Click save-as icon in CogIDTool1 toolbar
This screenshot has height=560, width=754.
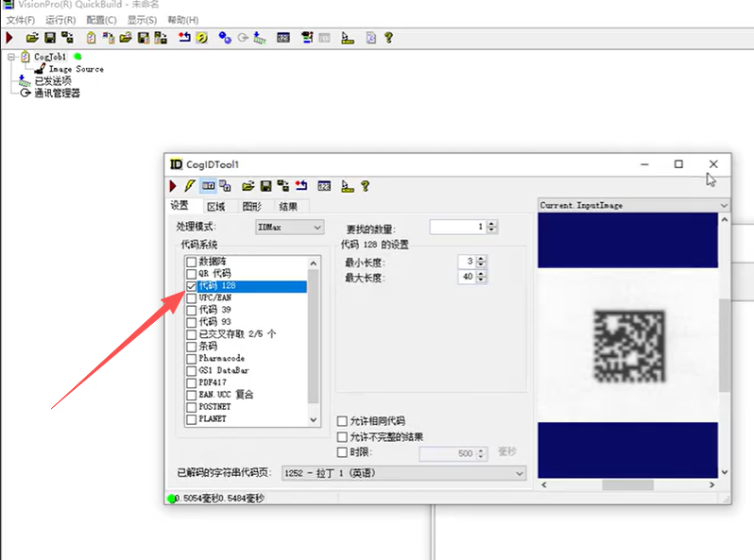(283, 186)
